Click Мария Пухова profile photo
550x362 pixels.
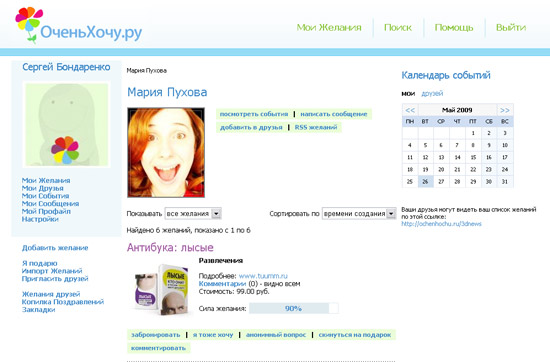click(x=166, y=153)
